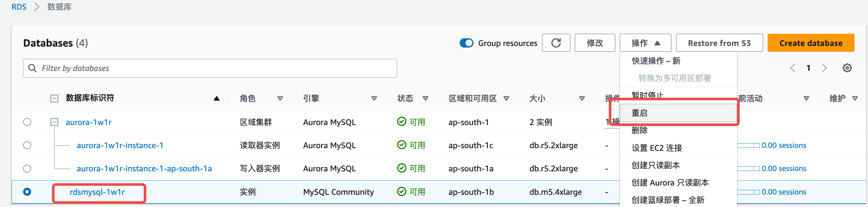
Task: Open aurora-1w1r-instance-1-ap-south-1a link
Action: point(144,168)
